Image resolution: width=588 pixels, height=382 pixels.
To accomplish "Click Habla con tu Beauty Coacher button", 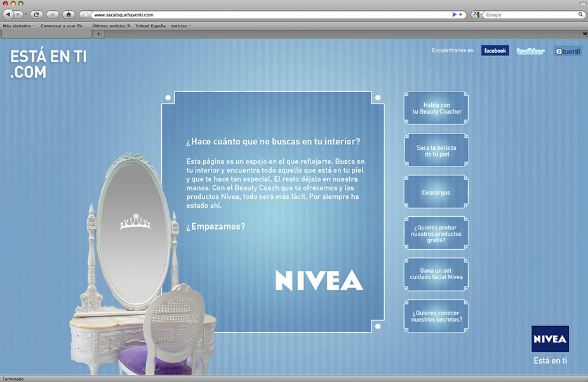I will point(436,109).
